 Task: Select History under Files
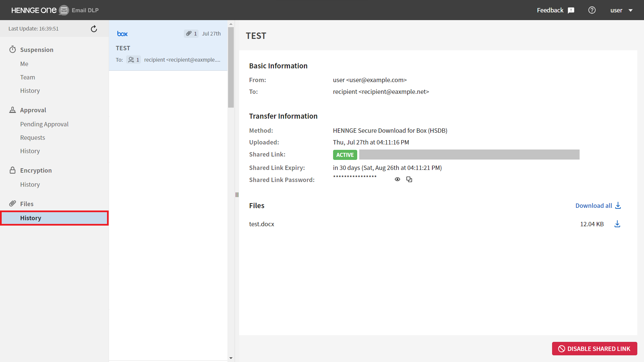(54, 218)
